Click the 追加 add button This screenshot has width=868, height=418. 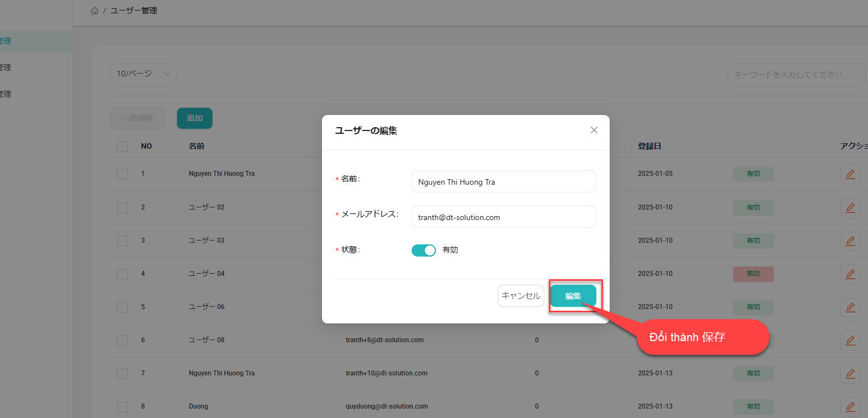click(194, 118)
